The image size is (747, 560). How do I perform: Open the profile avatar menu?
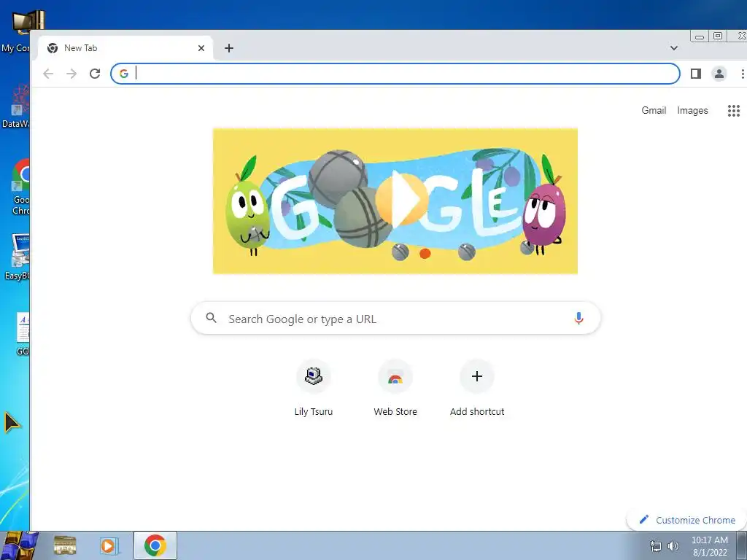[719, 74]
